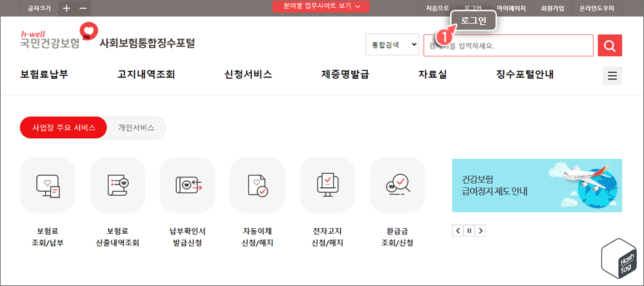The width and height of the screenshot is (644, 286).
Task: Open 마이페이지 link
Action: click(x=511, y=8)
